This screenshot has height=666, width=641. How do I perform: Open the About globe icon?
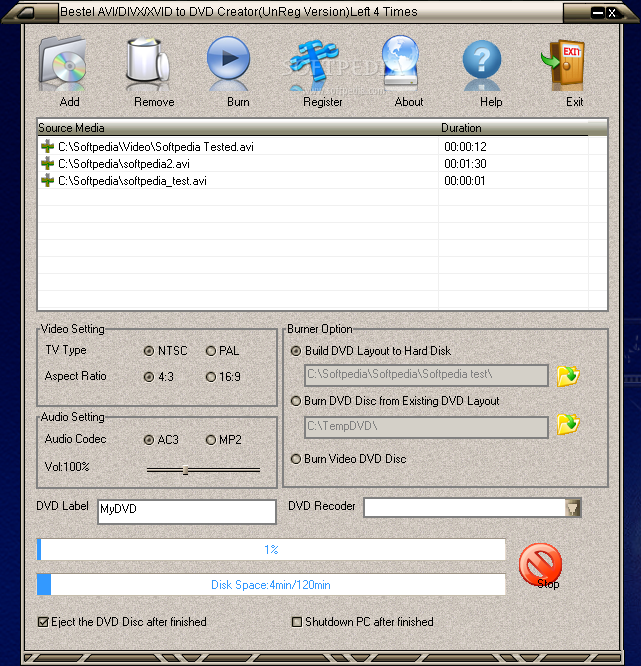(400, 62)
